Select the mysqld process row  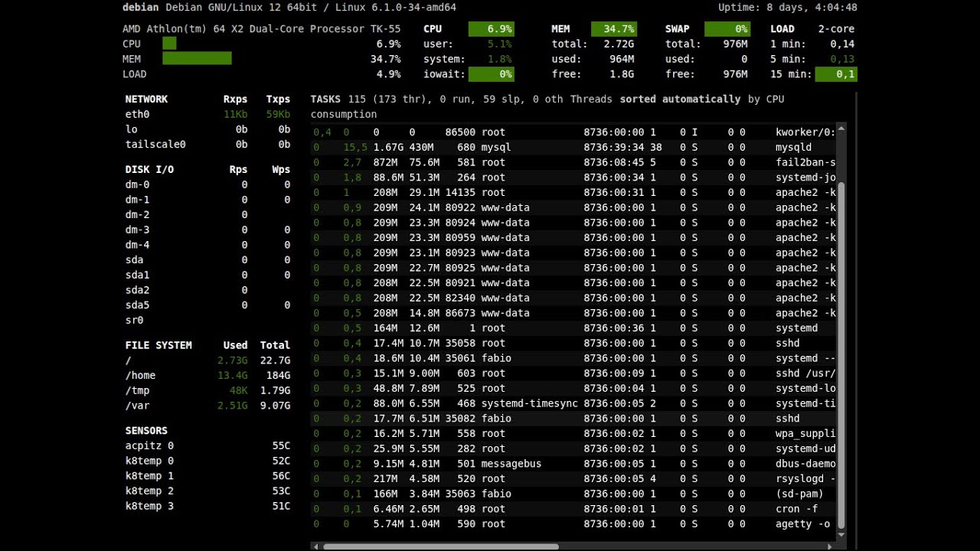573,147
